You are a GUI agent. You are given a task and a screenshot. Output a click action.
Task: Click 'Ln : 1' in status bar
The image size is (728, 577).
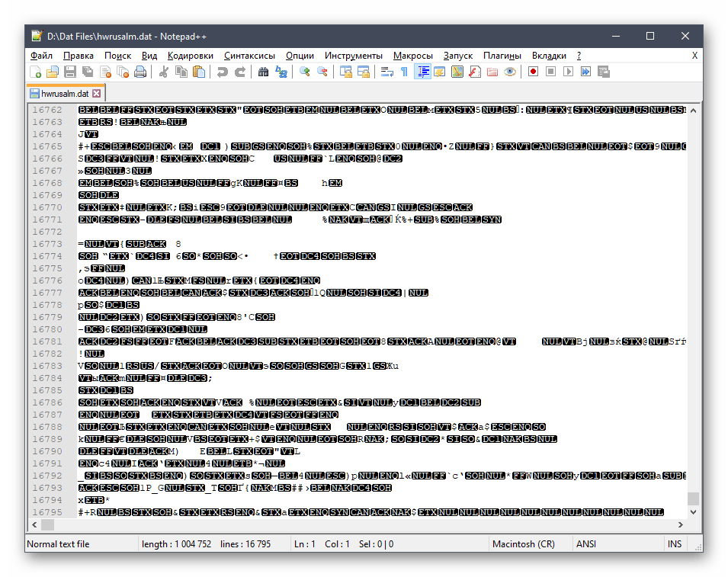click(x=305, y=544)
